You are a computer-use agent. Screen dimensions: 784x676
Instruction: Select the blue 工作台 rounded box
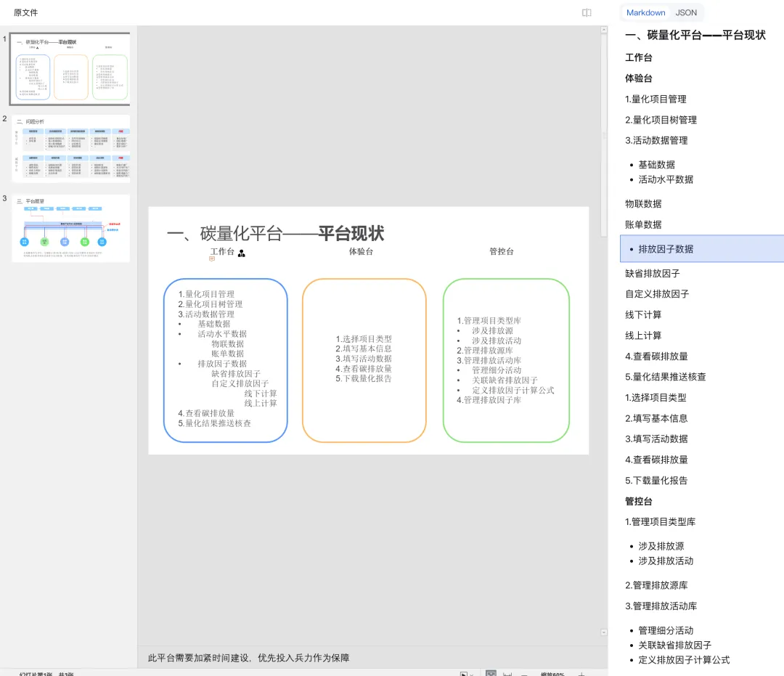coord(226,360)
